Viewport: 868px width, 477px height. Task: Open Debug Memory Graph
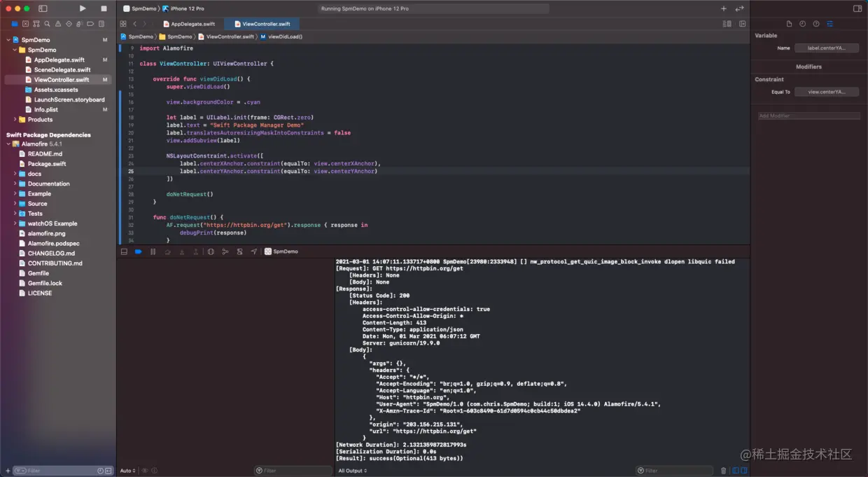click(225, 251)
